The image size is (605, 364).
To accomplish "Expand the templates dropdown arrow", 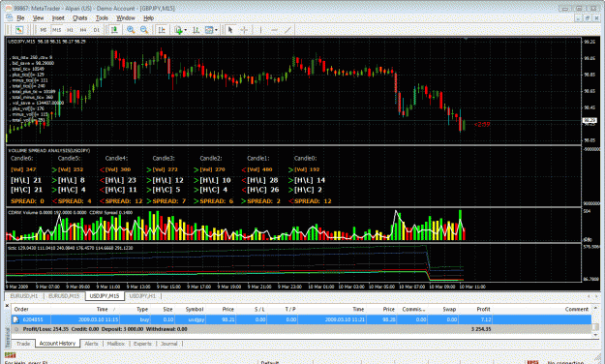I will 216,30.
